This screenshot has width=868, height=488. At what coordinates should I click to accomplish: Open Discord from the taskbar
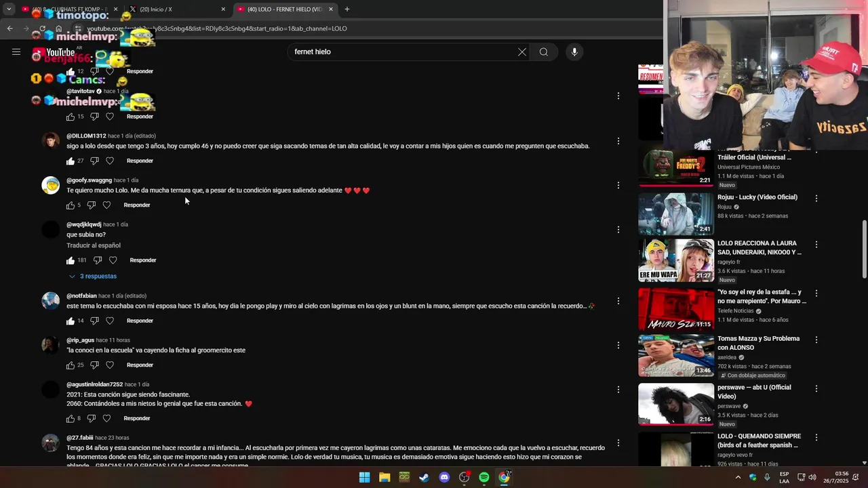point(444,477)
